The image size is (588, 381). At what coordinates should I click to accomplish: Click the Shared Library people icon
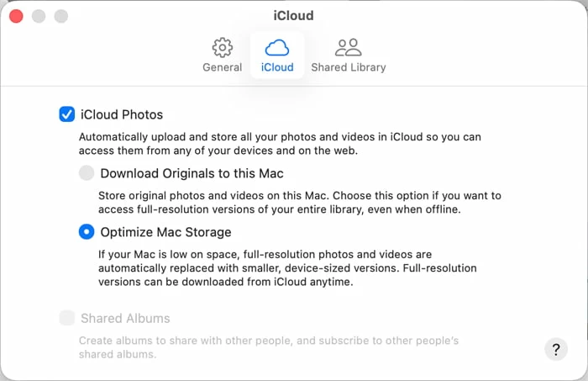[348, 47]
